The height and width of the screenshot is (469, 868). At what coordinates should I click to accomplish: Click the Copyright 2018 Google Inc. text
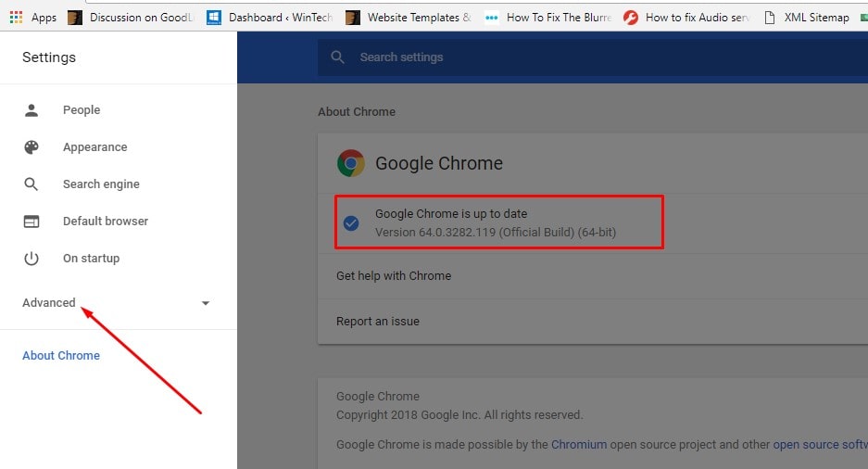point(459,415)
